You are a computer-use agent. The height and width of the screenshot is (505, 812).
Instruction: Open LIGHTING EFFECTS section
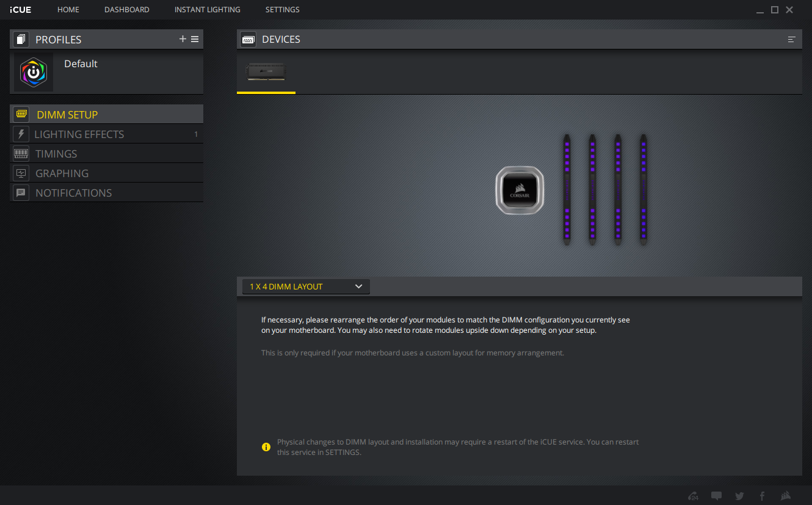click(x=107, y=134)
